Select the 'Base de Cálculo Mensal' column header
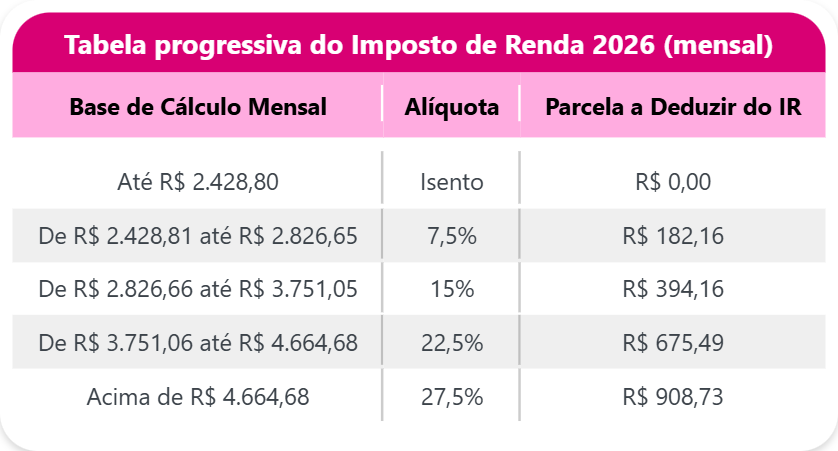Screen dimensions: 838x451 pyautogui.click(x=198, y=107)
